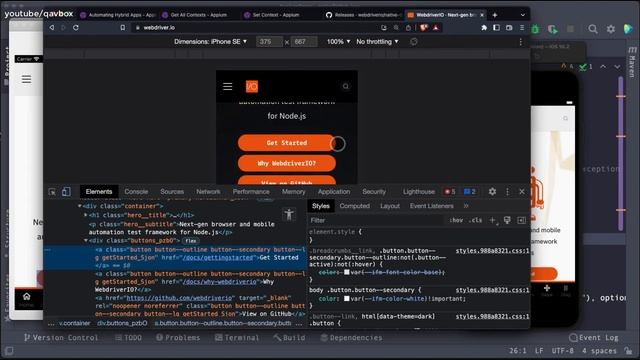
Task: Show the issues count badge
Action: point(470,191)
